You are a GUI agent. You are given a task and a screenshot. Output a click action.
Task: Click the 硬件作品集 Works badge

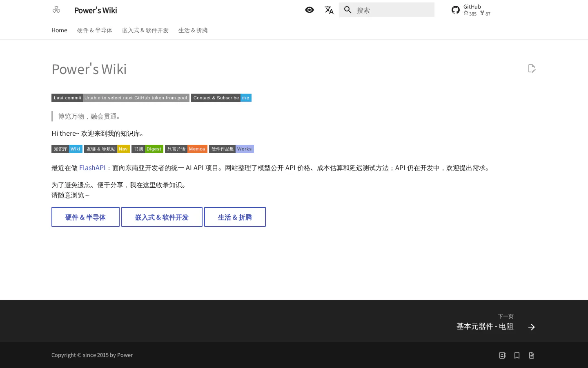(232, 149)
